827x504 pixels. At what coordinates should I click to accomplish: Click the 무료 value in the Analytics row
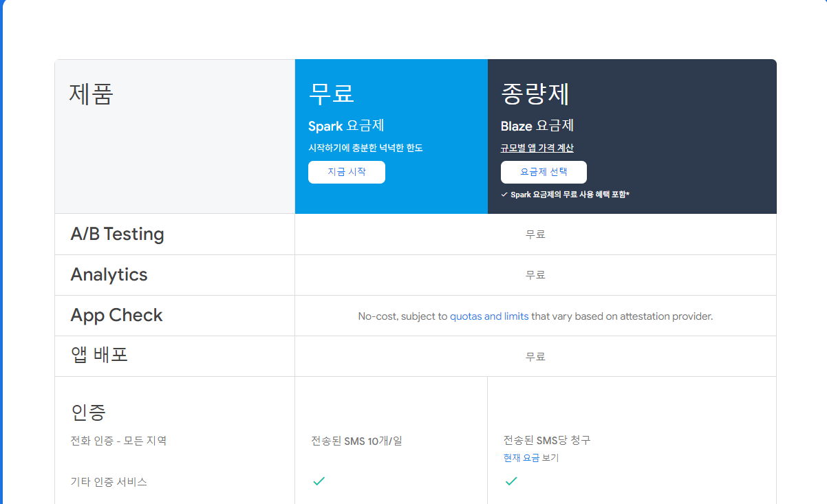535,275
